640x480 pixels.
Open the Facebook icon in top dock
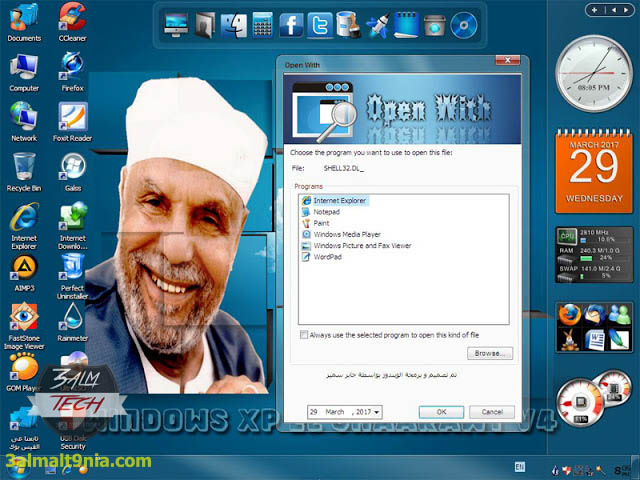point(291,25)
